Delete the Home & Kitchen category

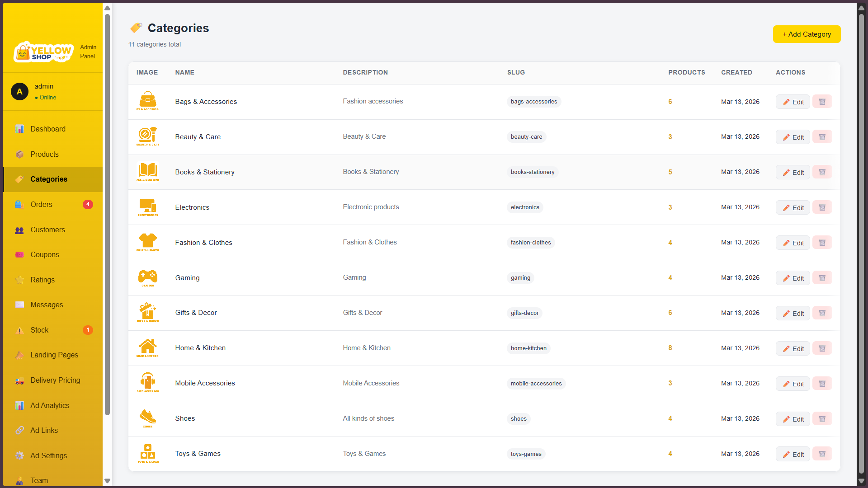coord(822,348)
